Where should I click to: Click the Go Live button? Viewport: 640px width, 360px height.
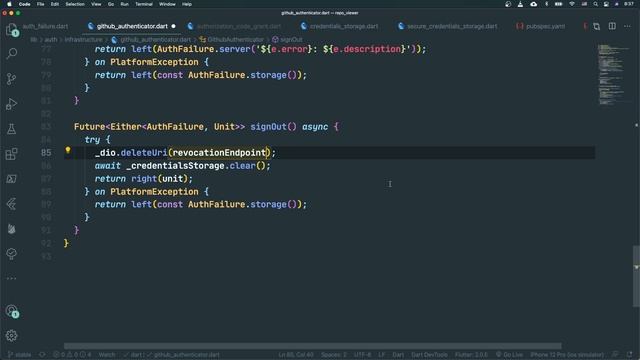[509, 355]
